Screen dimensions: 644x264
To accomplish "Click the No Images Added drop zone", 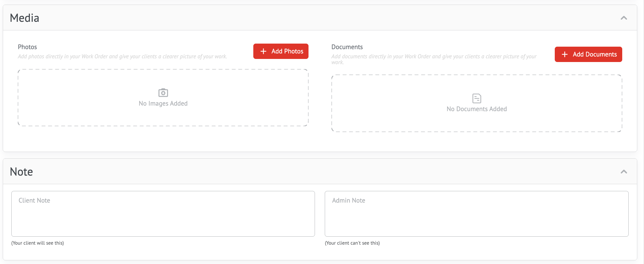I will pos(163,98).
